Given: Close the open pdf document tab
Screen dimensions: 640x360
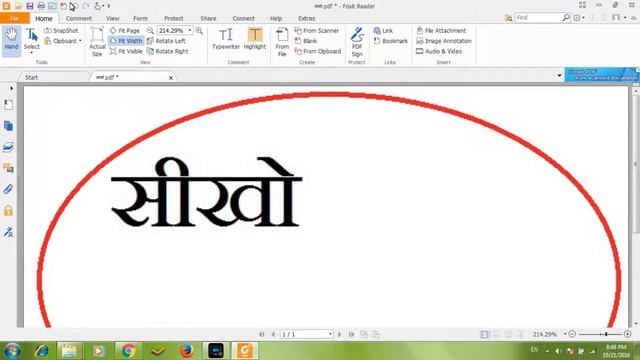Looking at the screenshot, I should 171,78.
